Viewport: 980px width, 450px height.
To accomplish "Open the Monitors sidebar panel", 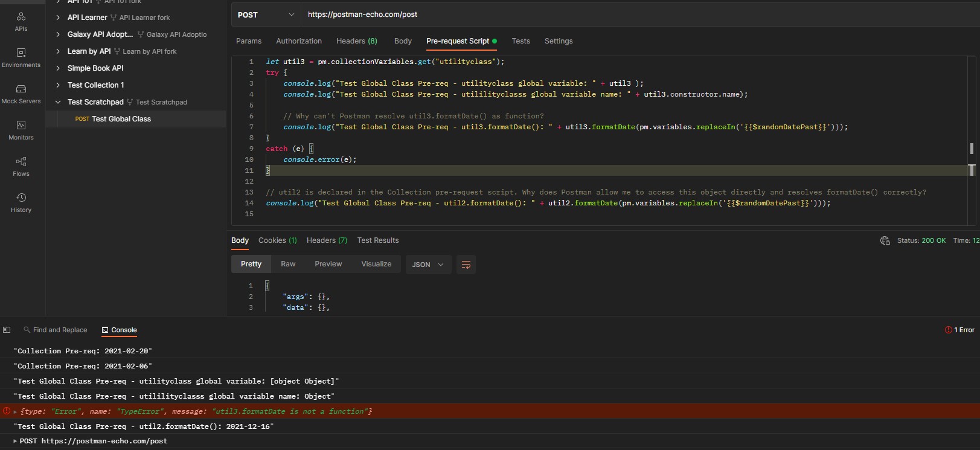I will pyautogui.click(x=21, y=130).
